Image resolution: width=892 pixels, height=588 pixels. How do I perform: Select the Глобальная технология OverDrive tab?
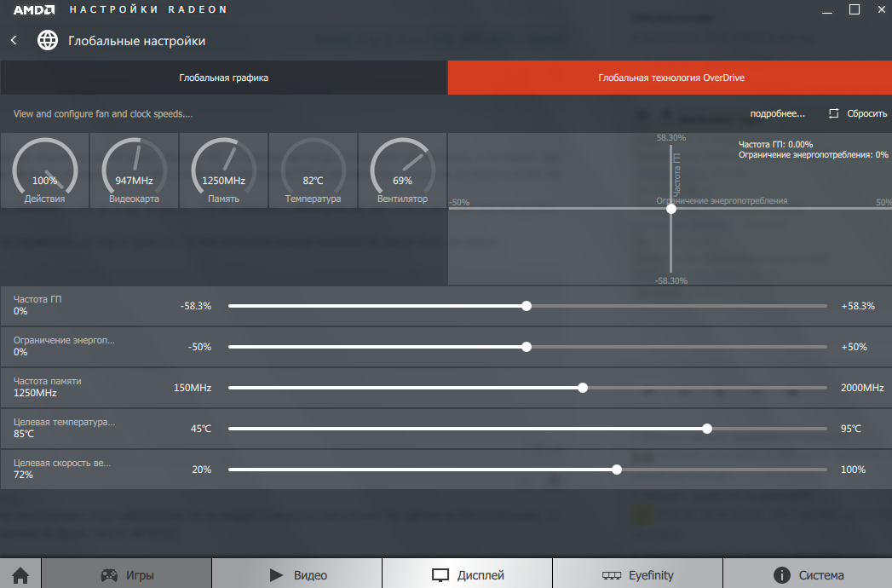click(670, 78)
